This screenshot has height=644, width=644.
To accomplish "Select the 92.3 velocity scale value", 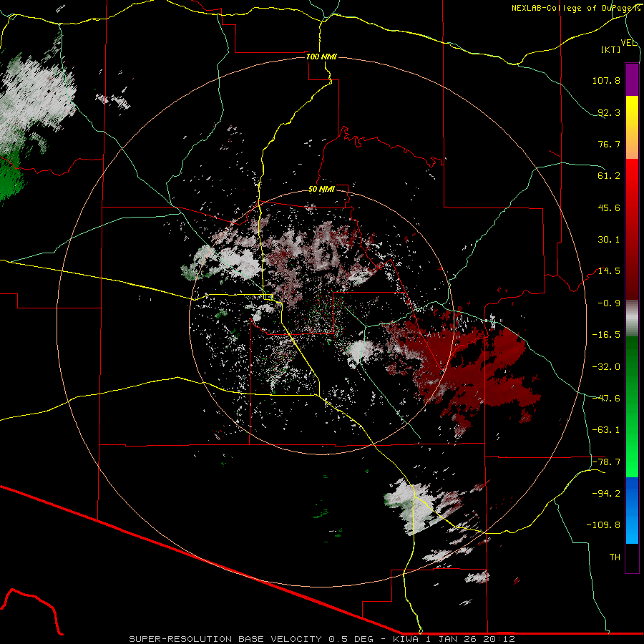I will point(609,112).
